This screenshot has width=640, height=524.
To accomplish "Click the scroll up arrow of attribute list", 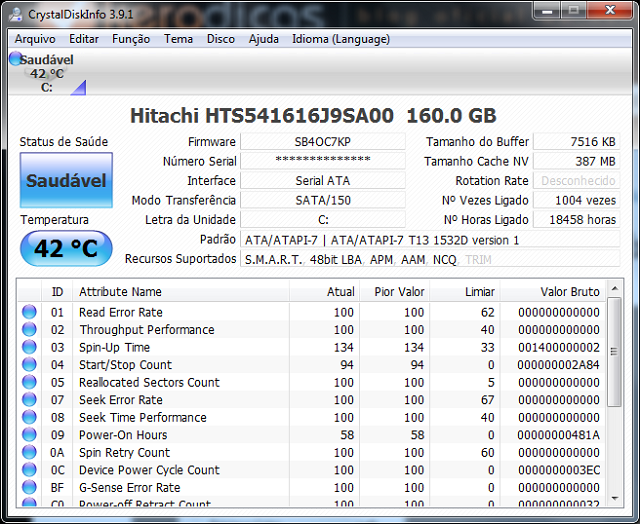I will point(614,289).
